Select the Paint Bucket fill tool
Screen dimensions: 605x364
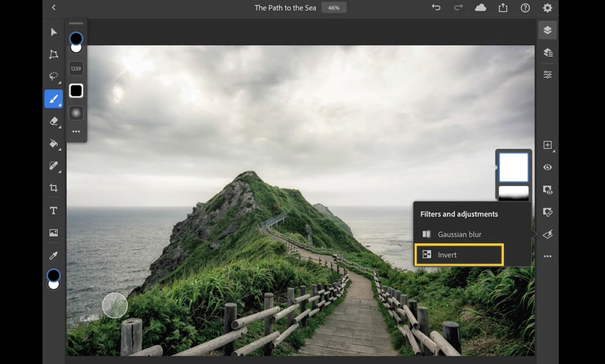pyautogui.click(x=54, y=143)
